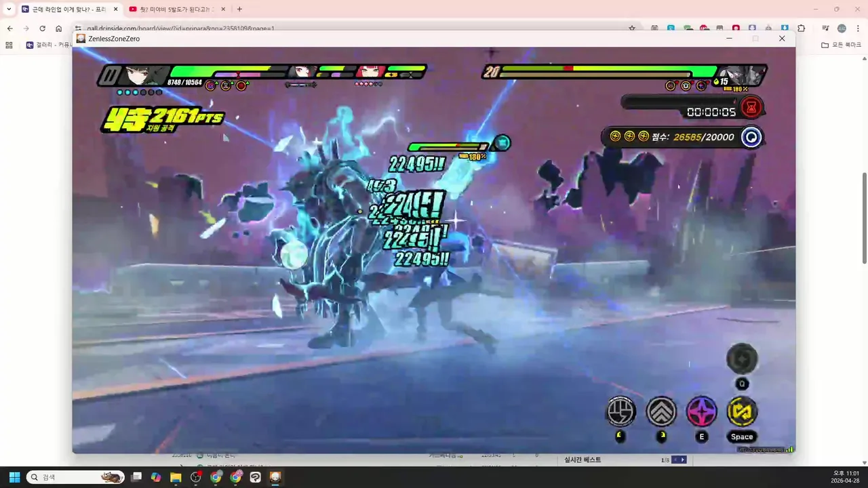Open Task View on the taskbar
Viewport: 868px width, 488px height.
click(136, 477)
